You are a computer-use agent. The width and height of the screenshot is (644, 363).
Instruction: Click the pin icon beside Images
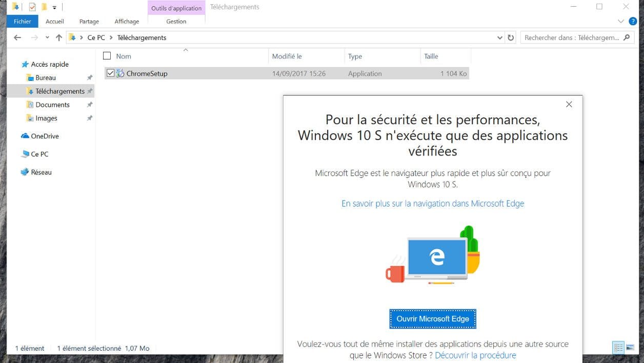pos(90,118)
